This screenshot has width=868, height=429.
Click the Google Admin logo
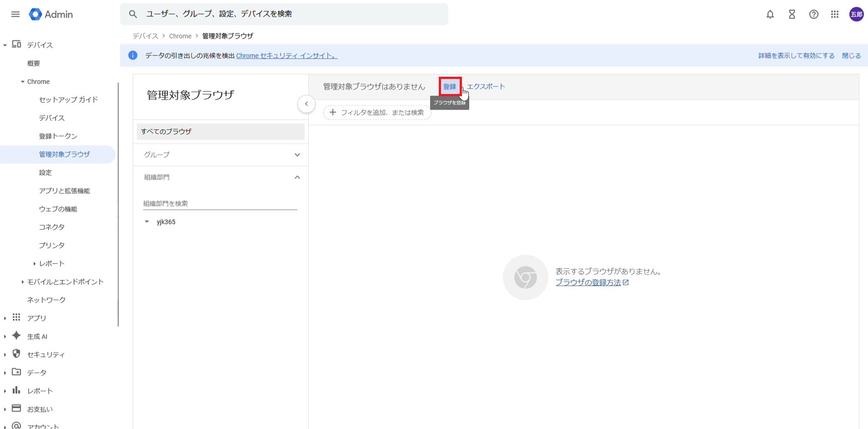pyautogui.click(x=51, y=14)
